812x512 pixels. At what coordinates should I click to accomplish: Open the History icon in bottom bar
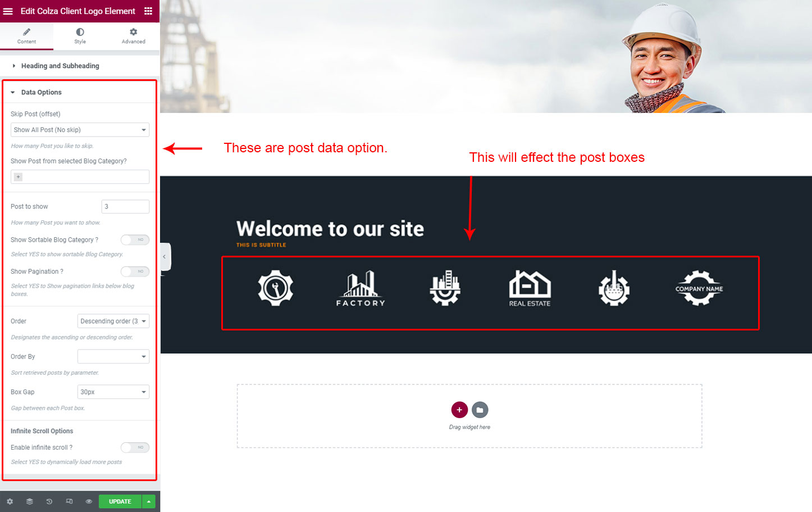click(49, 501)
